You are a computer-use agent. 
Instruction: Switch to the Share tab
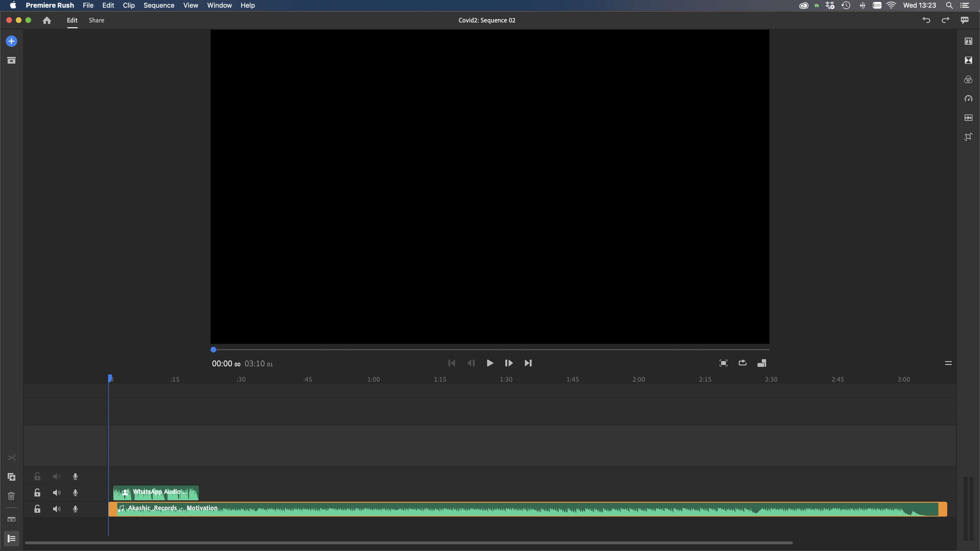[x=96, y=20]
